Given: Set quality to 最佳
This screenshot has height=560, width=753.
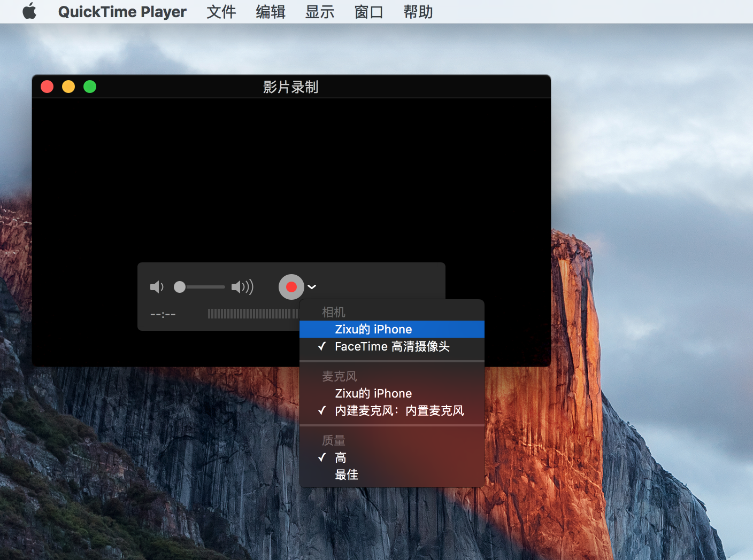Looking at the screenshot, I should point(392,475).
